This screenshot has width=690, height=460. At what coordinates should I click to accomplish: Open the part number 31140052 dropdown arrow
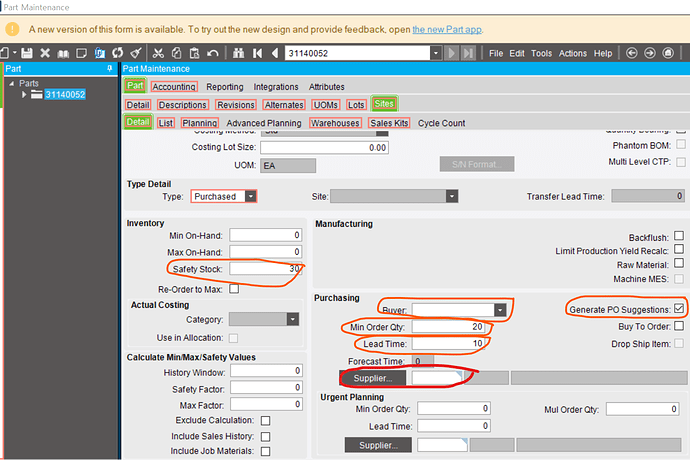coord(436,53)
